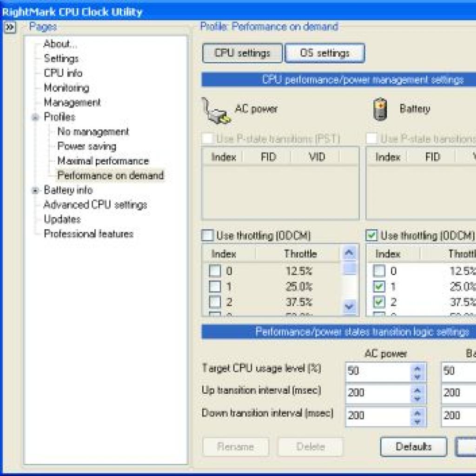Image resolution: width=476 pixels, height=476 pixels.
Task: Increase AC Down transition interval
Action: [x=418, y=413]
